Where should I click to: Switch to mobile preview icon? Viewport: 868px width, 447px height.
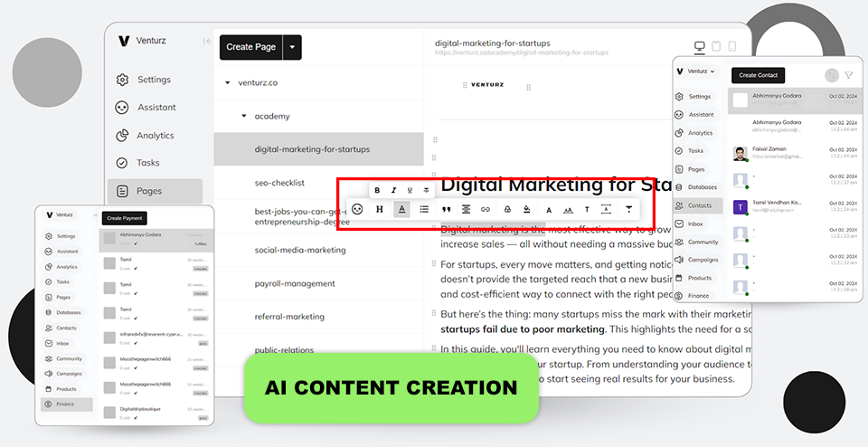click(x=731, y=46)
